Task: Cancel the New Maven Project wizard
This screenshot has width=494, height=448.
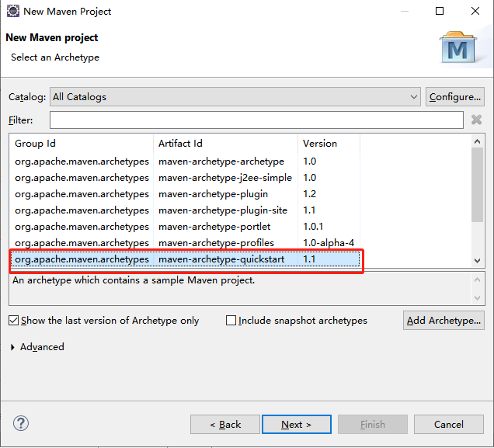Action: (449, 425)
